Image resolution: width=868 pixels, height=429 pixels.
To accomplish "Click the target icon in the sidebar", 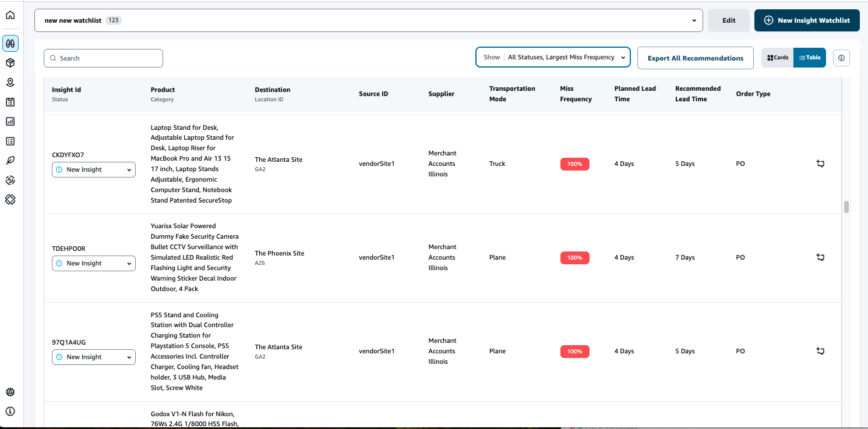I will pos(10,180).
